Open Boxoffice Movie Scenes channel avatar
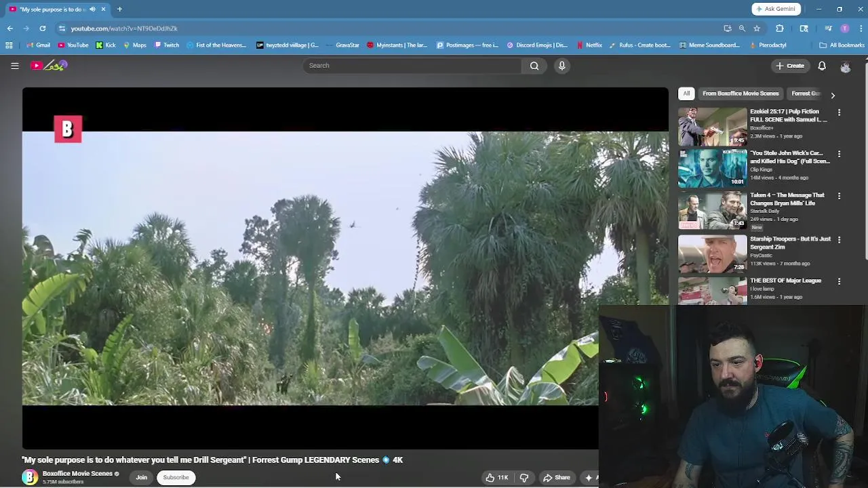 [30, 477]
